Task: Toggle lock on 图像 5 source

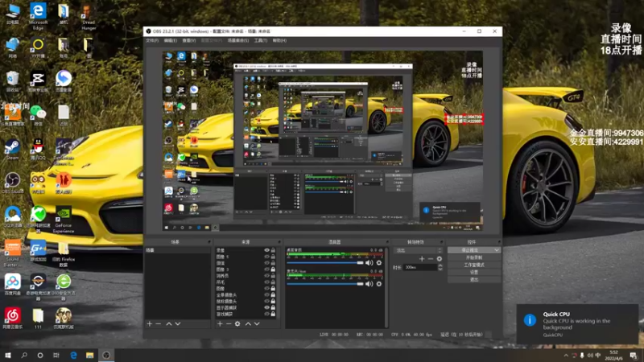Action: click(274, 257)
